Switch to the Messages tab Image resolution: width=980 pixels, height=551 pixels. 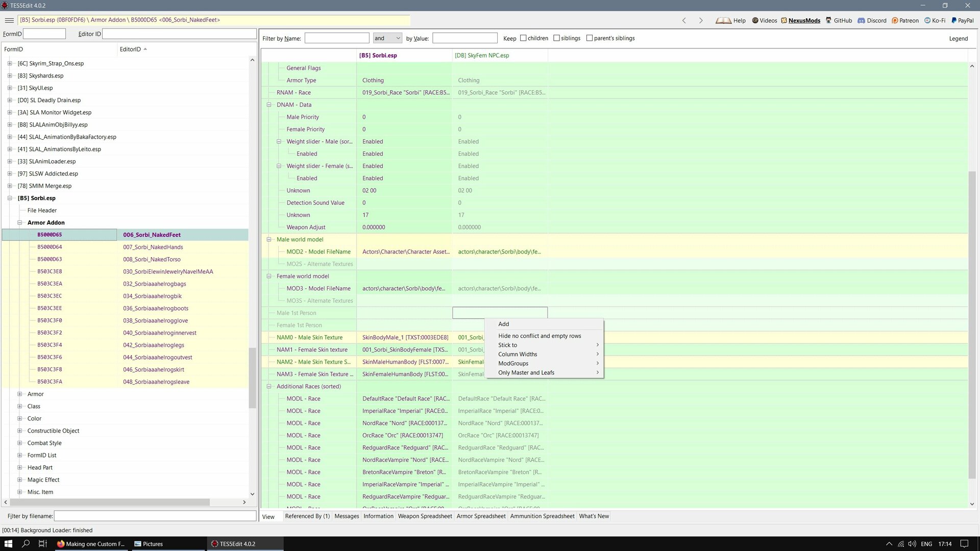[x=347, y=516]
